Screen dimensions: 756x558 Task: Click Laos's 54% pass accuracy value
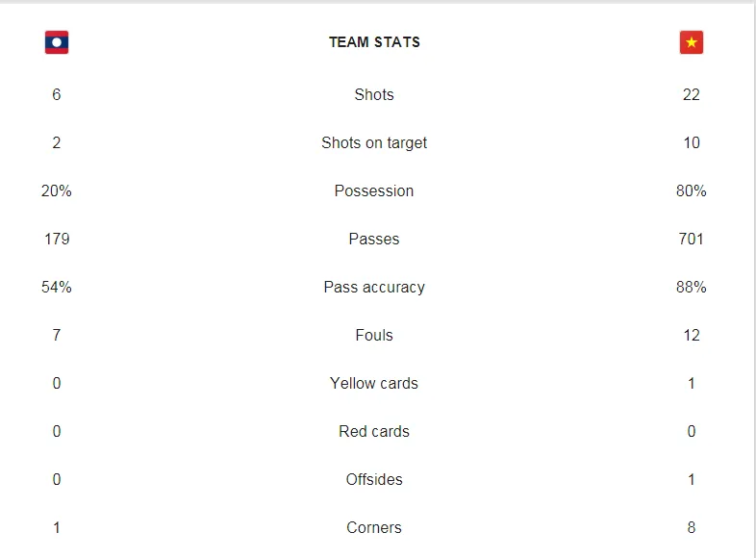tap(57, 287)
